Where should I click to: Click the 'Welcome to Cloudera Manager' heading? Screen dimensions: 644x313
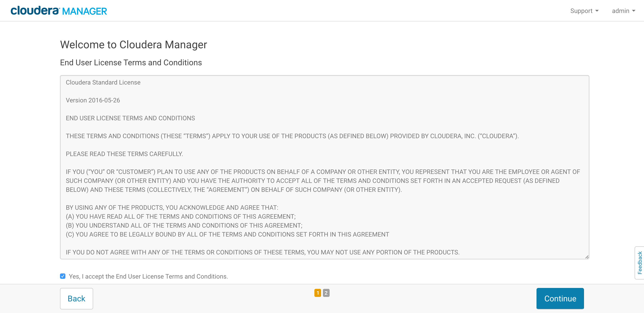(133, 45)
